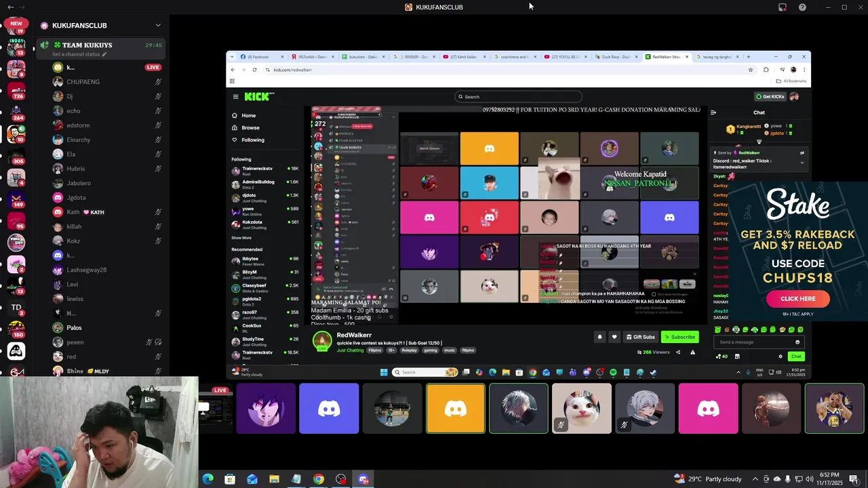868x488 pixels.
Task: Open Trainwreckstv channel under Following
Action: 265,169
